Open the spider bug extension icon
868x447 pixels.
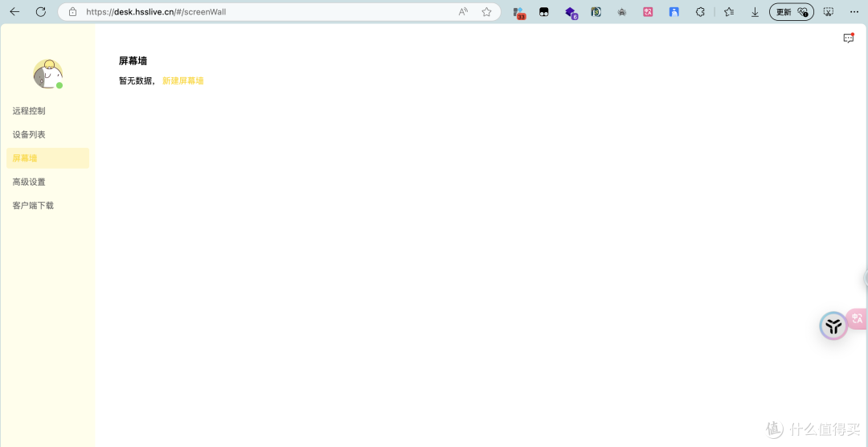click(x=621, y=11)
